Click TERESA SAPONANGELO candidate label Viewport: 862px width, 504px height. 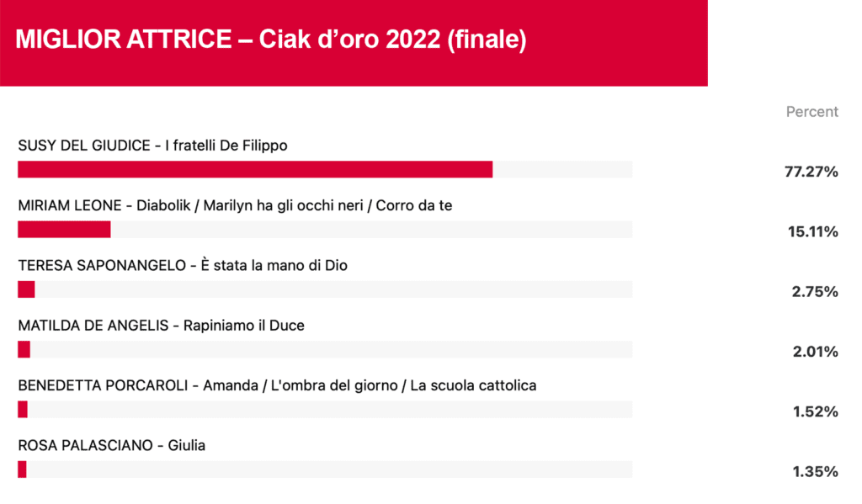point(183,266)
